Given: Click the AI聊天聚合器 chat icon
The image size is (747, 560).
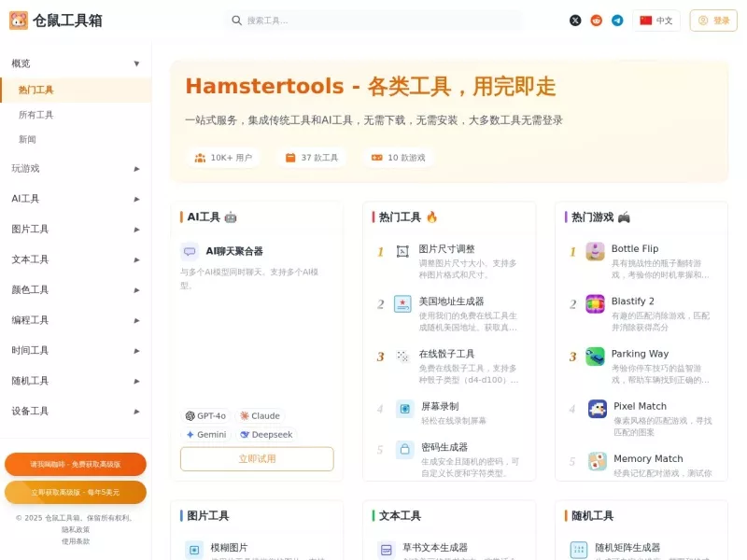Looking at the screenshot, I should coord(190,251).
